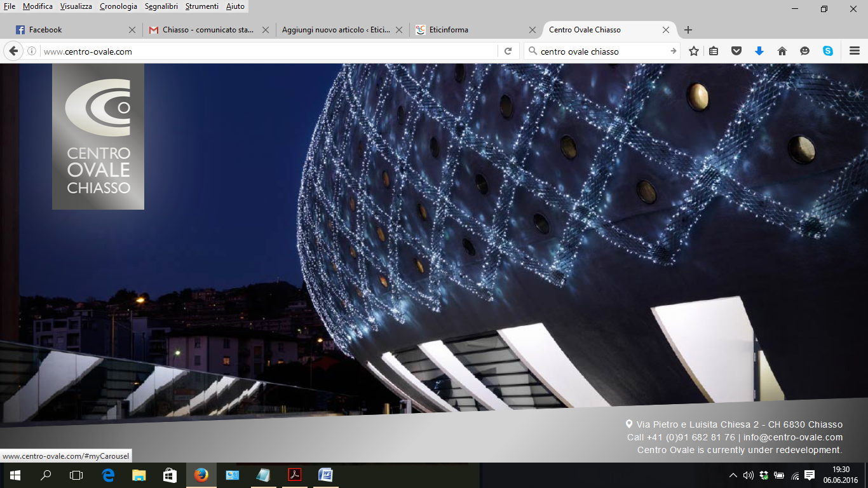Click the Dropbox tray icon
The width and height of the screenshot is (868, 488).
click(764, 475)
